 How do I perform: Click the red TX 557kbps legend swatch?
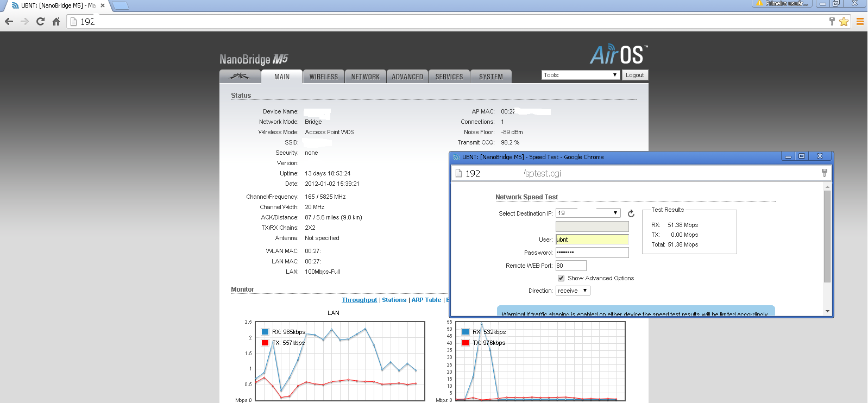(x=265, y=343)
